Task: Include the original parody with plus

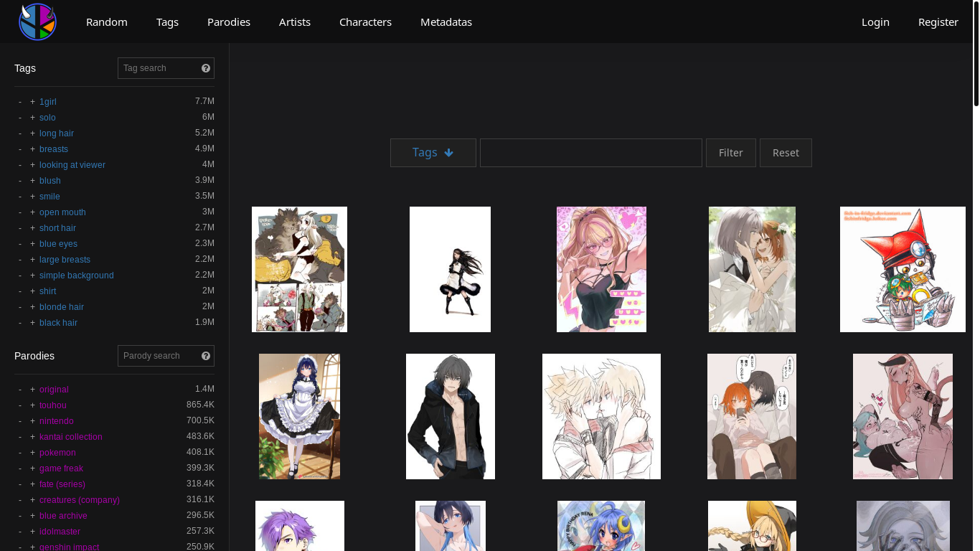Action: tap(32, 390)
